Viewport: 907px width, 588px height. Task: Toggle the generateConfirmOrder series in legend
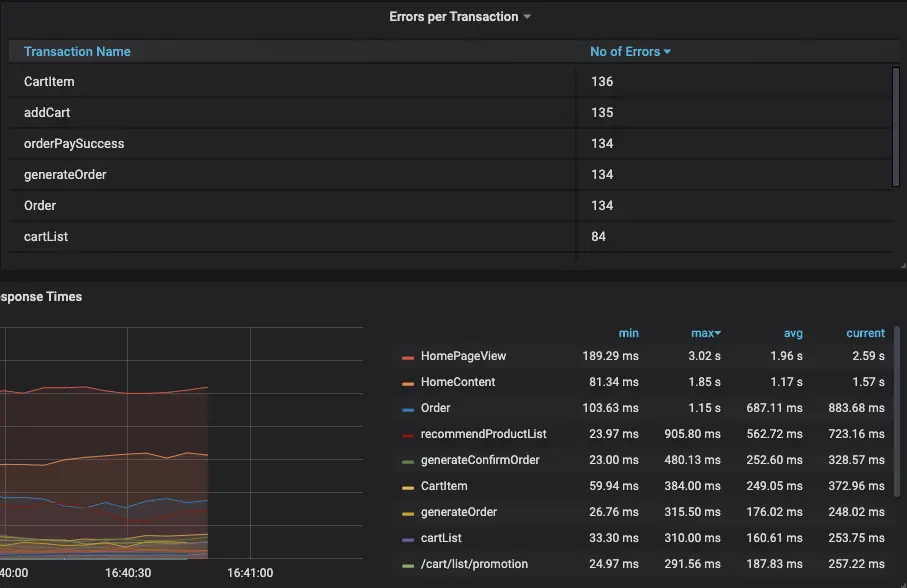point(480,460)
